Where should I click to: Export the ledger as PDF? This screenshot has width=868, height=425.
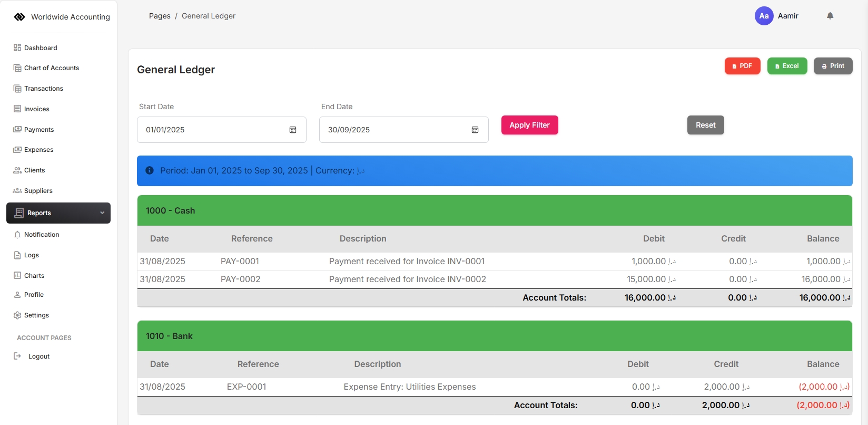coord(742,66)
